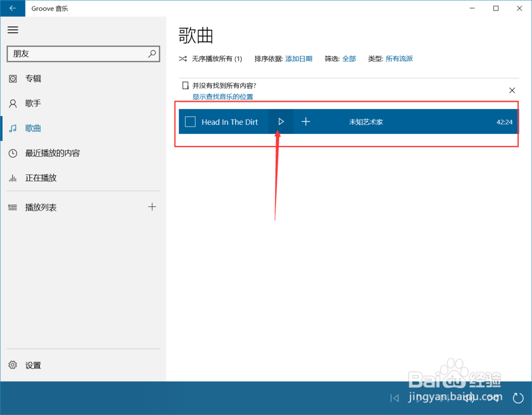Go back with the top-left back arrow
Viewport: 532px width, 415px height.
13,8
